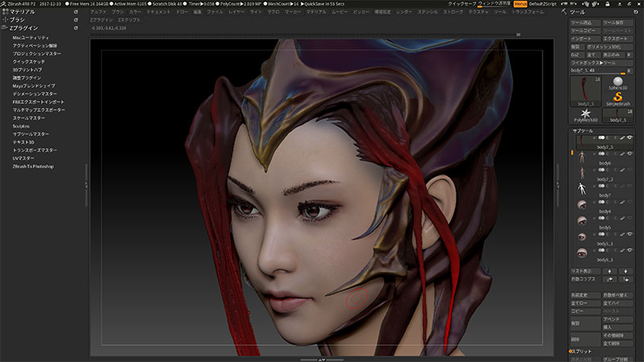The image size is (644, 362).
Task: Select the body6_1 eye subtool thumbnail
Action: [x=581, y=253]
